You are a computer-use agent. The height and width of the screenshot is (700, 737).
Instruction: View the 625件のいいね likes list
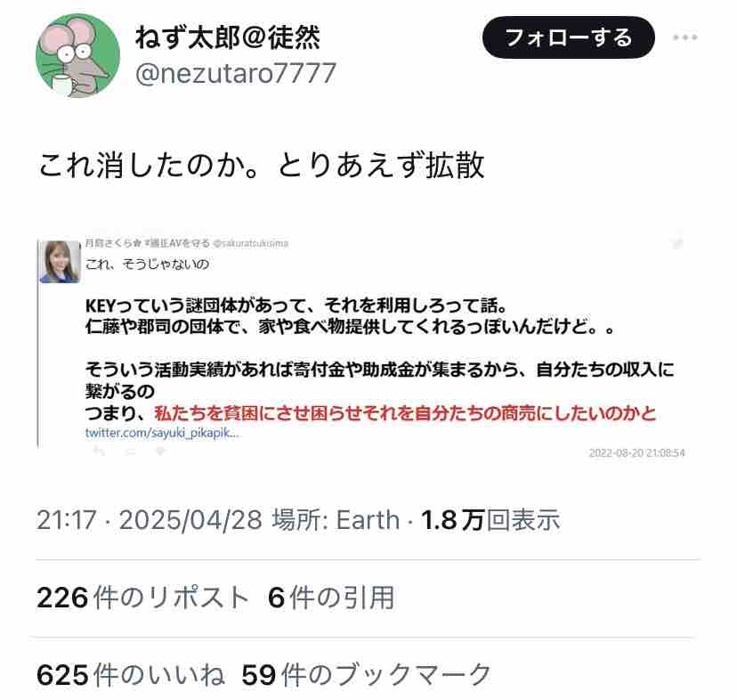click(x=131, y=674)
